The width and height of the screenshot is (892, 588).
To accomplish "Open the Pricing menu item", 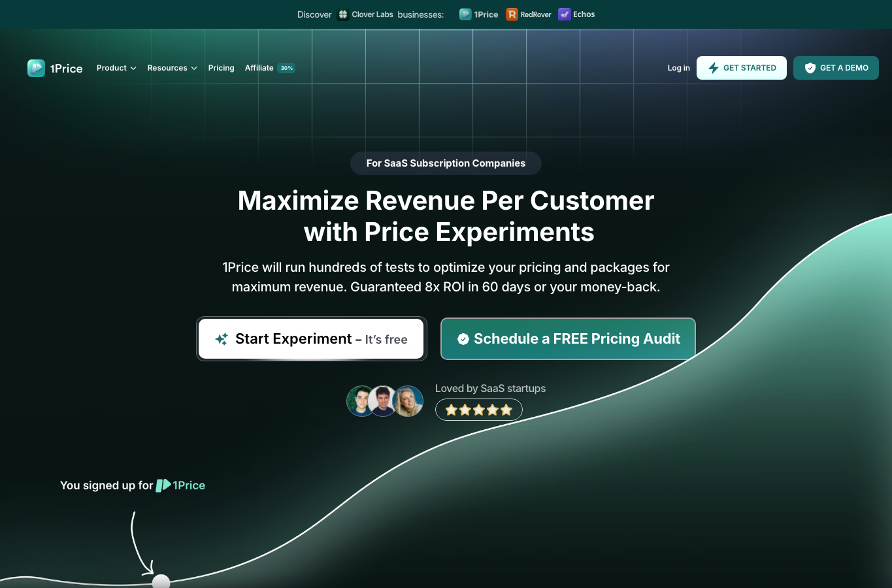I will [x=222, y=68].
